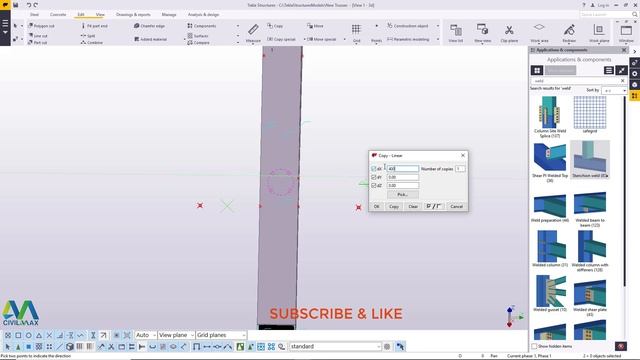Open components catalog list menu icon
640x360 pixels.
click(609, 70)
